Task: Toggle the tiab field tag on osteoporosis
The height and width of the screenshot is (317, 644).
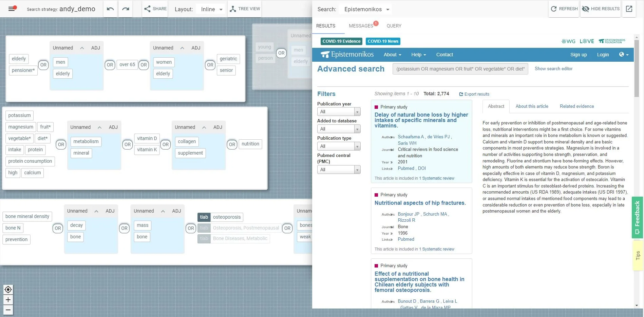Action: click(x=204, y=217)
